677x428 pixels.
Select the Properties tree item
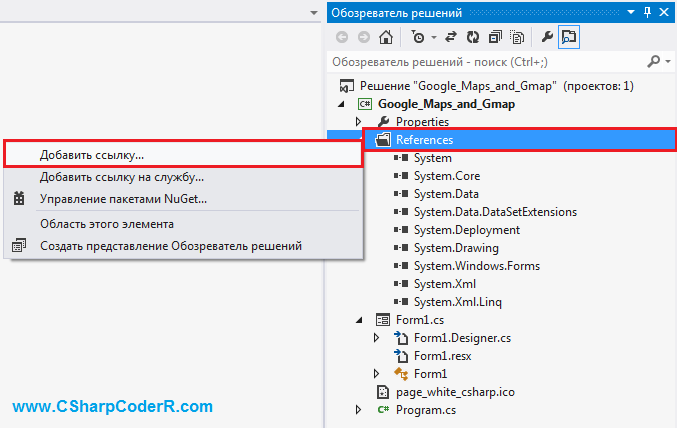tap(422, 122)
